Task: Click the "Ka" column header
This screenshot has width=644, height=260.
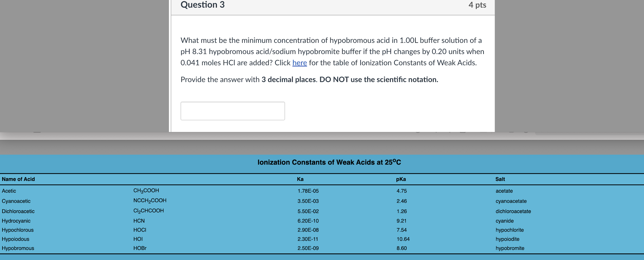Action: (300, 179)
